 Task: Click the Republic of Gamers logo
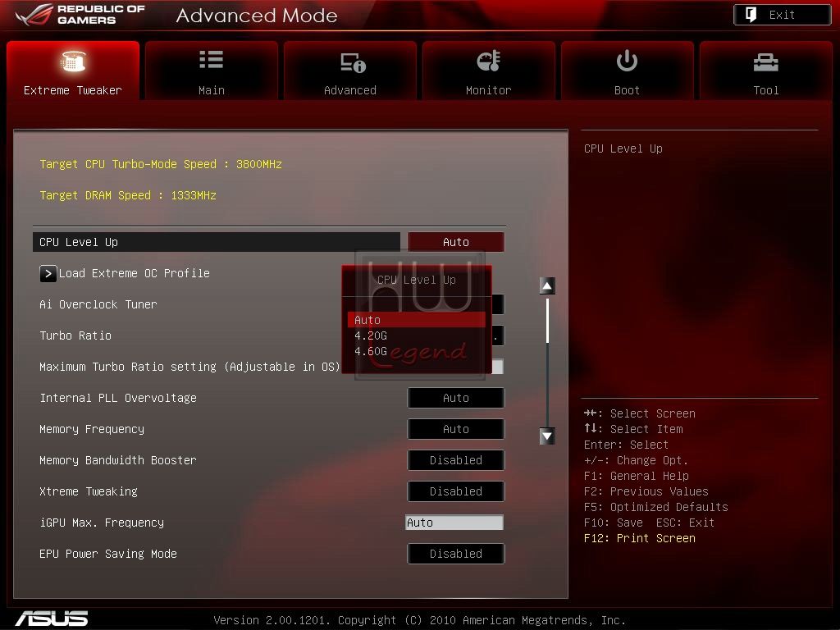pyautogui.click(x=80, y=15)
